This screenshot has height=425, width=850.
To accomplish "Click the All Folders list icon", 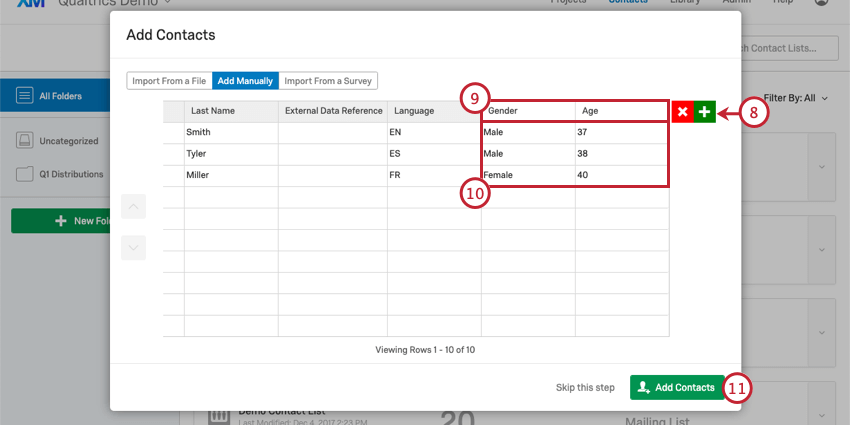I will [x=24, y=96].
